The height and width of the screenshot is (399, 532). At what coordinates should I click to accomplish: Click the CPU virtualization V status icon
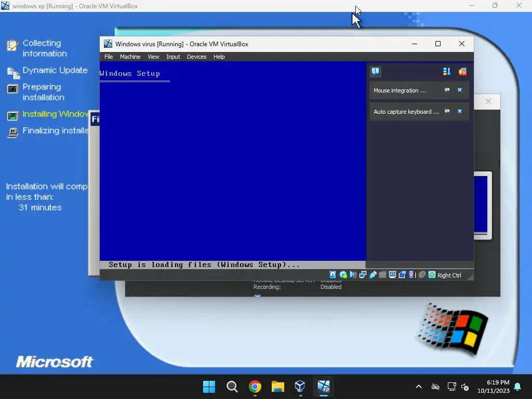tap(412, 275)
